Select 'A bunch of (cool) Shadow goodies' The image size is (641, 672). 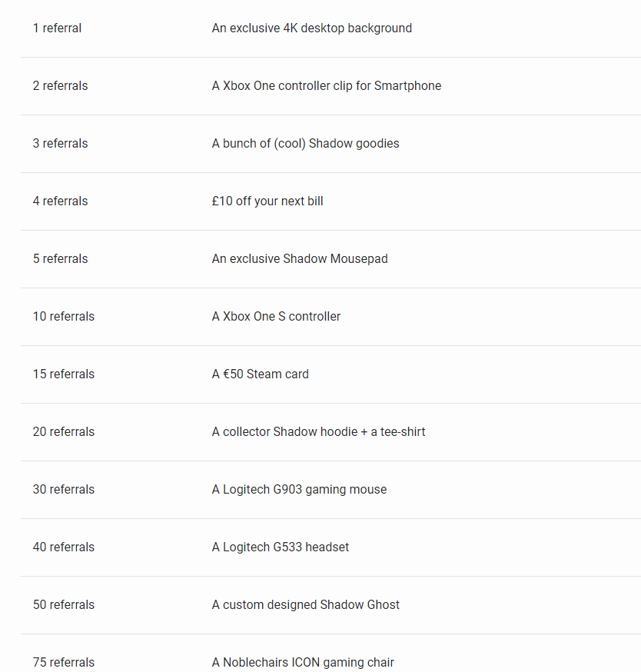coord(305,144)
